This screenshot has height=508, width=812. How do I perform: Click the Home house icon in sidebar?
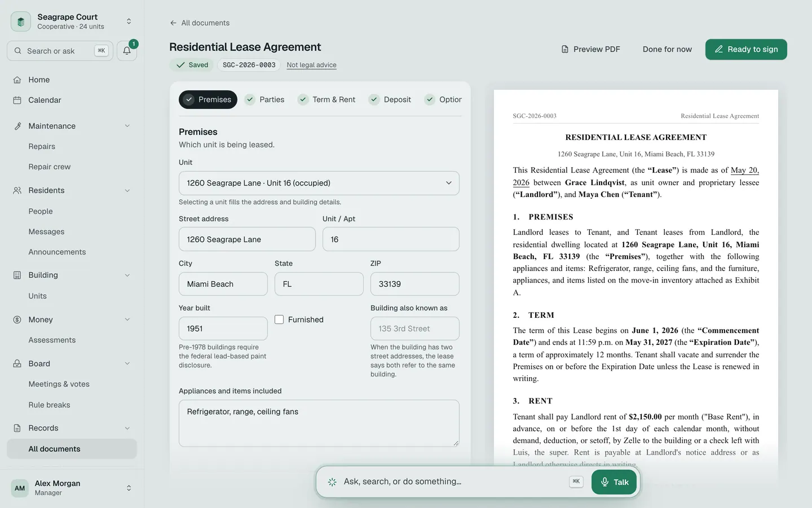point(17,80)
